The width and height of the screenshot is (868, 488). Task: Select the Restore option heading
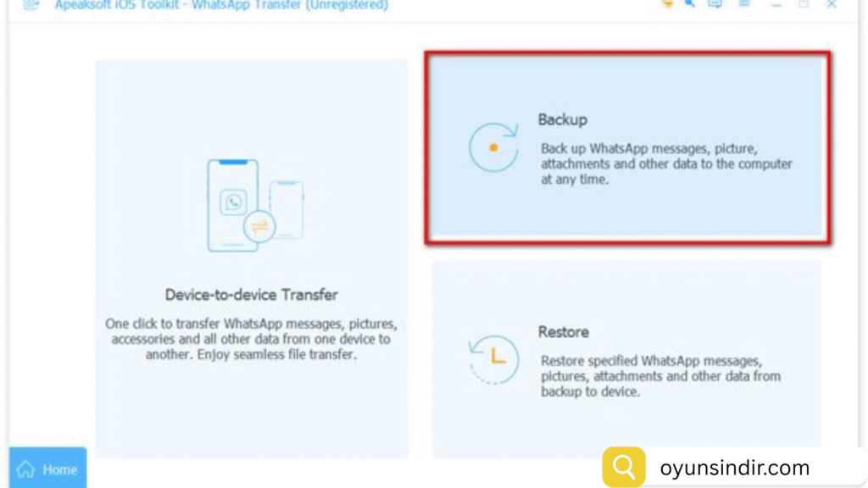coord(564,332)
